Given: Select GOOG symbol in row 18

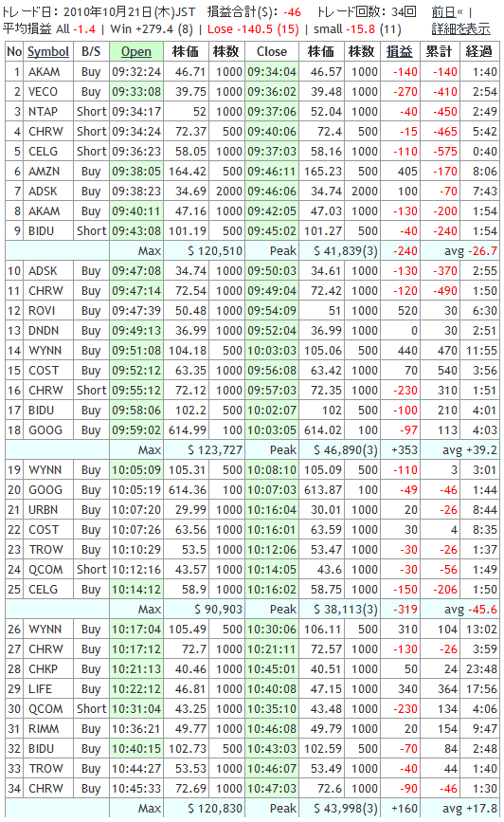Looking at the screenshot, I should click(x=45, y=430).
